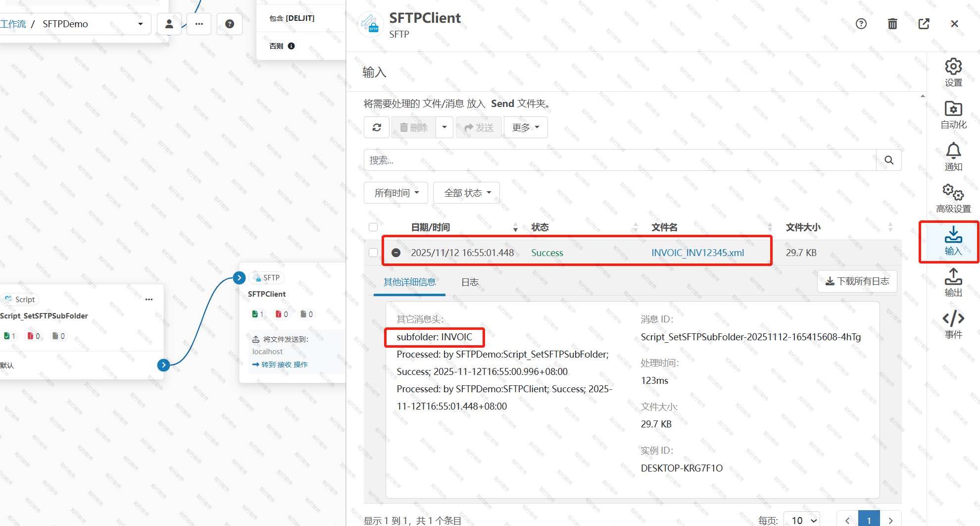
Task: Click SFTPClient node success count icon
Action: [x=255, y=314]
